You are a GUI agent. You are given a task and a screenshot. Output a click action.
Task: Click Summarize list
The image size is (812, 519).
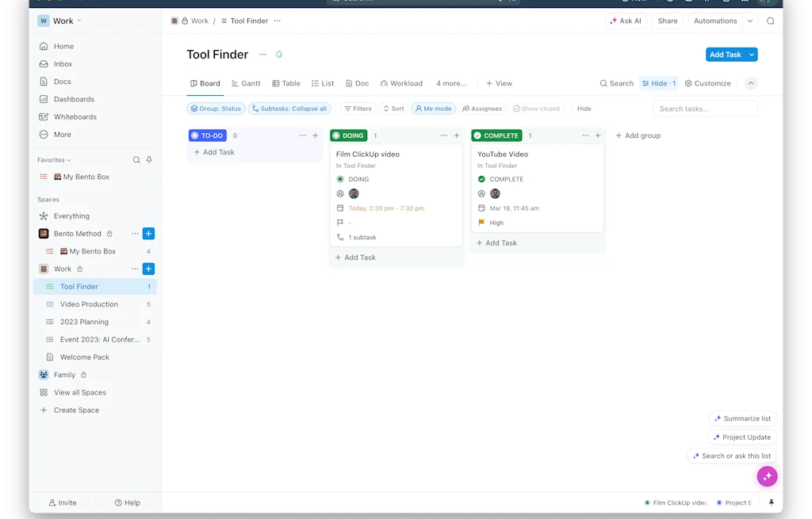(742, 418)
